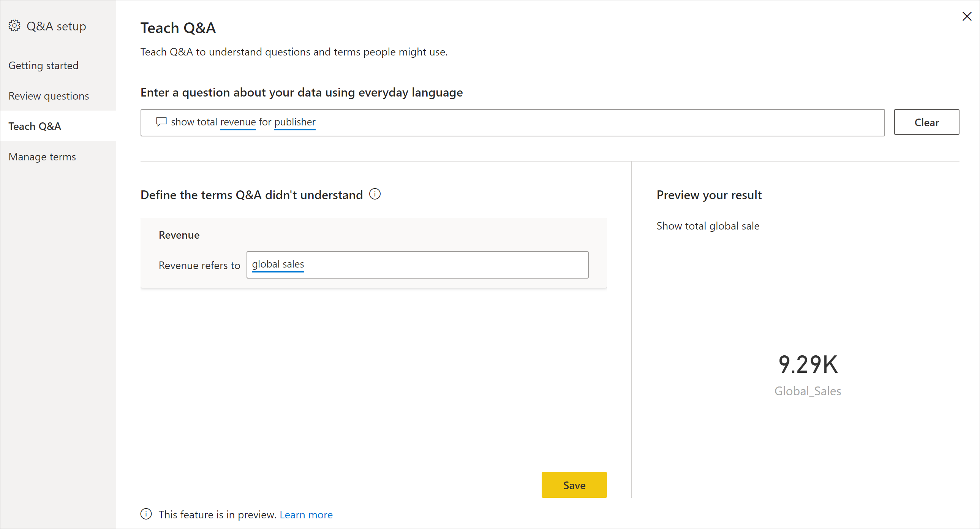Click the Revenue refers to input box

[x=417, y=264]
